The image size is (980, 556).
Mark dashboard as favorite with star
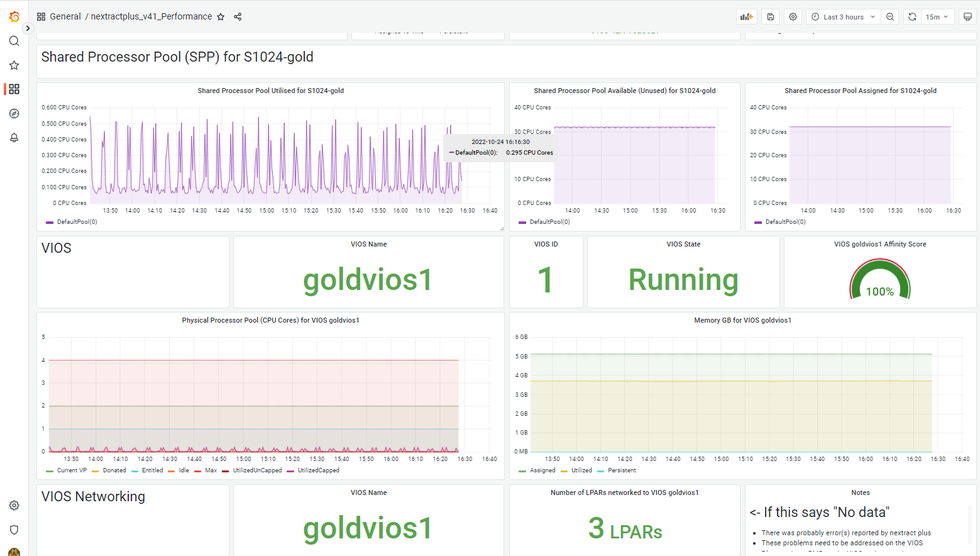[221, 17]
